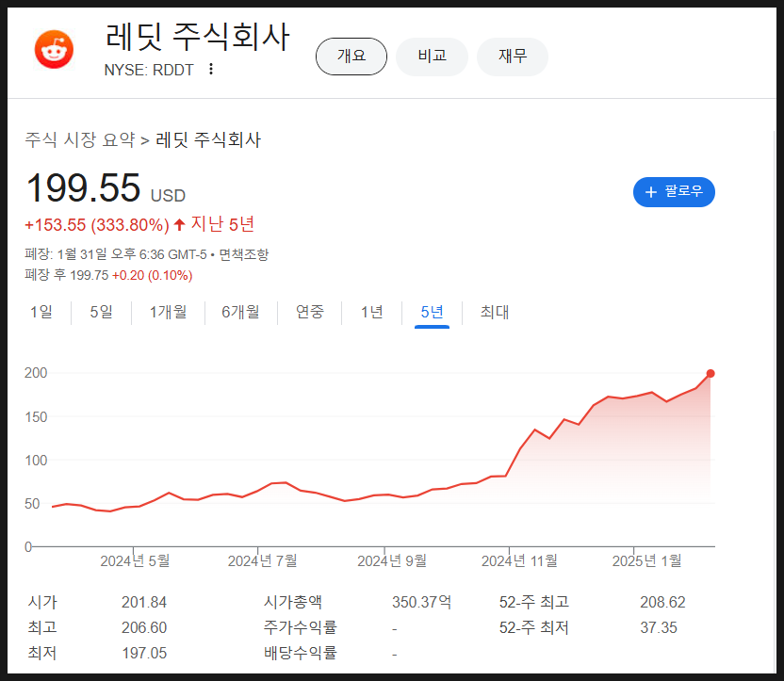Click the 2024년 7월 axis label

[263, 561]
